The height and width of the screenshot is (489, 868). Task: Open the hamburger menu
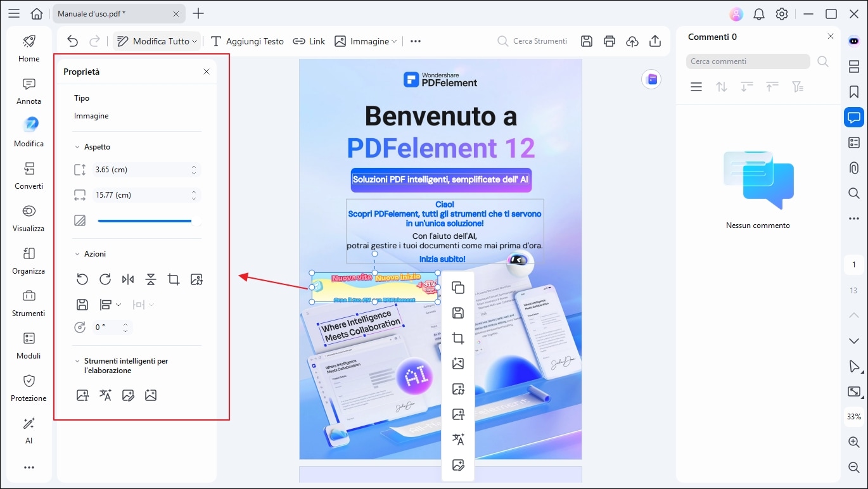(x=13, y=13)
